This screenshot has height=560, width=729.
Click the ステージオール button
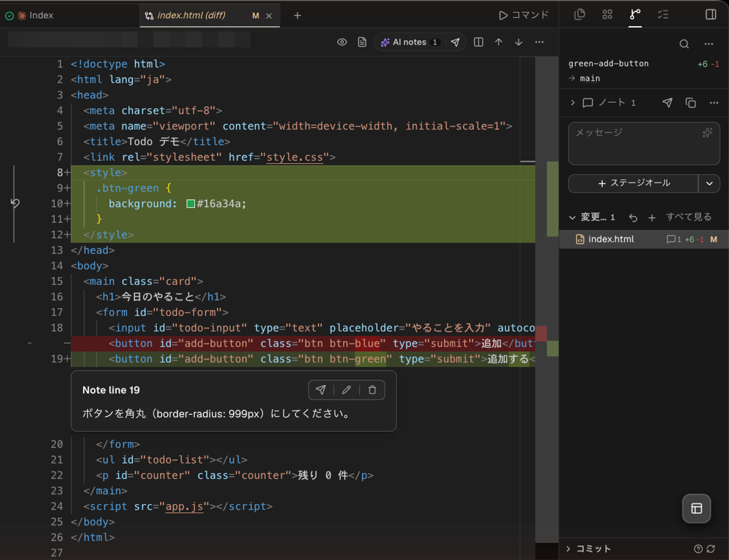click(x=634, y=183)
